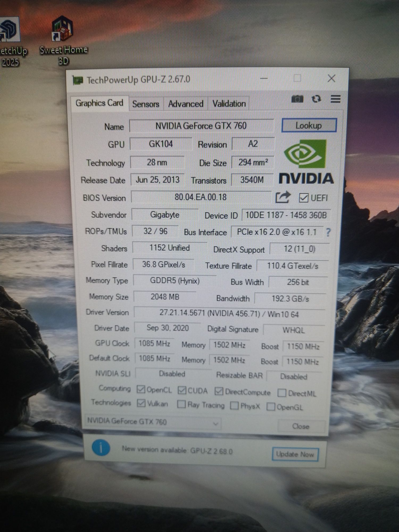The image size is (399, 532).
Task: Click the Name field NVIDIA GeForce GTX 760
Action: click(201, 126)
